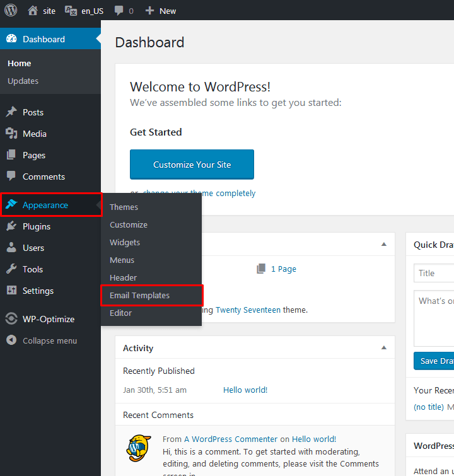Select Home under Dashboard
Viewport: 454px width, 476px height.
tap(20, 63)
